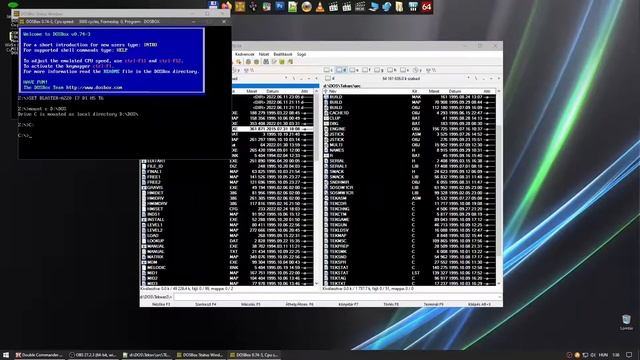The image size is (640, 360).
Task: Click inside DOSBox console window
Action: point(124,92)
